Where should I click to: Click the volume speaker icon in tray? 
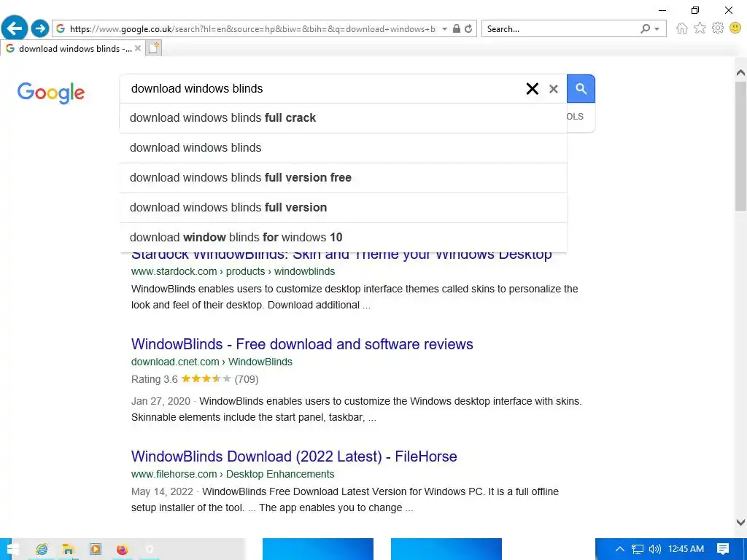point(655,549)
